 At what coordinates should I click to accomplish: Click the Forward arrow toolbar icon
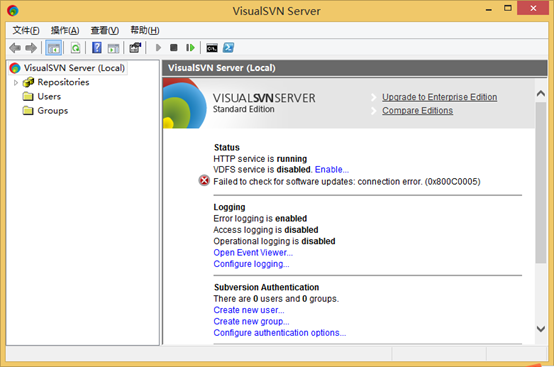[x=31, y=48]
